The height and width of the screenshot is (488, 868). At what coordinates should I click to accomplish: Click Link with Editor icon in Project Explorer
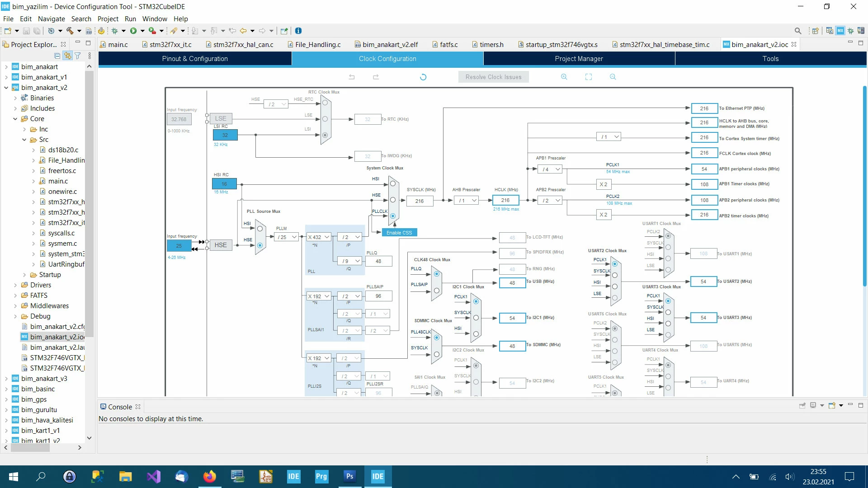[67, 56]
